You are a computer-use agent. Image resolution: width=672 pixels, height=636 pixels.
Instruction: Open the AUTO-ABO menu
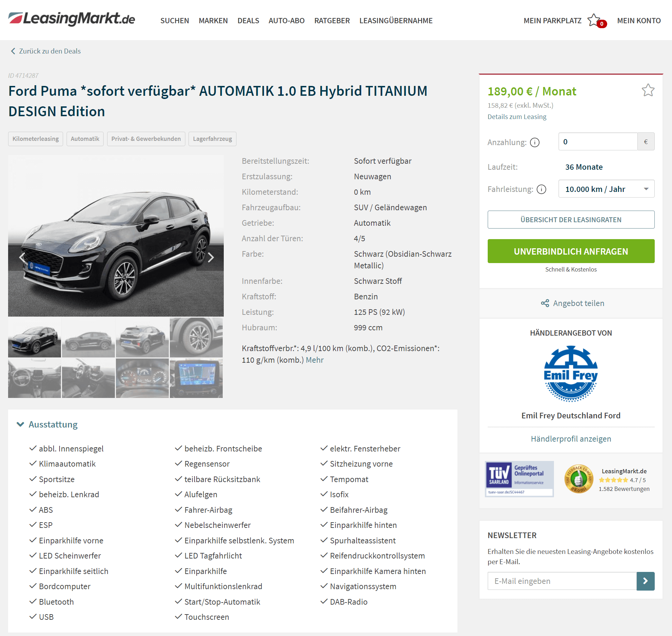tap(286, 20)
